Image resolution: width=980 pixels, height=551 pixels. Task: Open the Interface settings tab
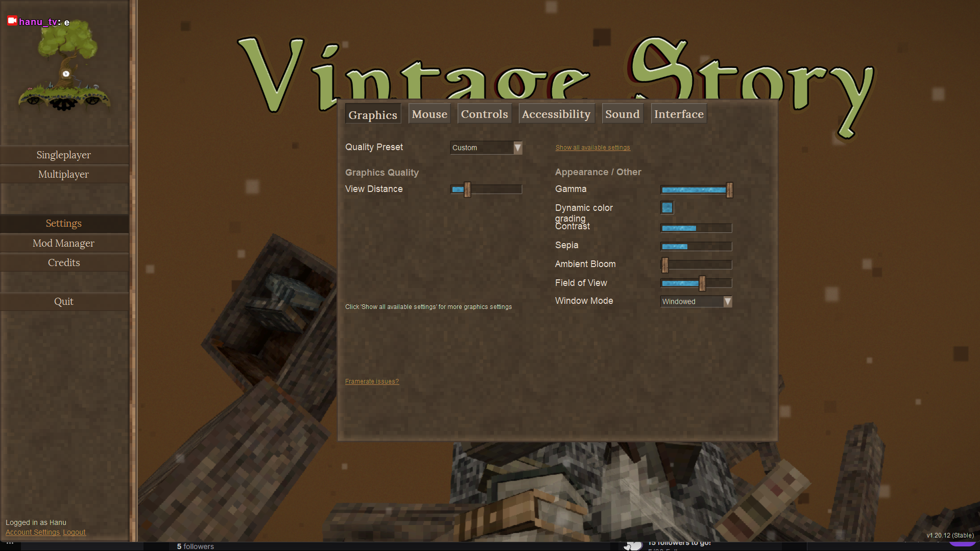tap(679, 114)
